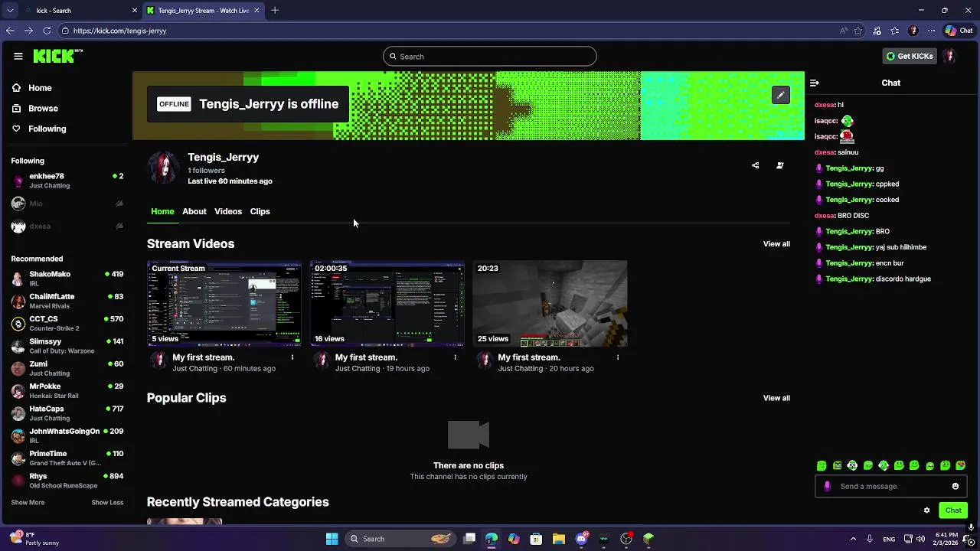Open the Current Stream video thumbnail

click(224, 304)
